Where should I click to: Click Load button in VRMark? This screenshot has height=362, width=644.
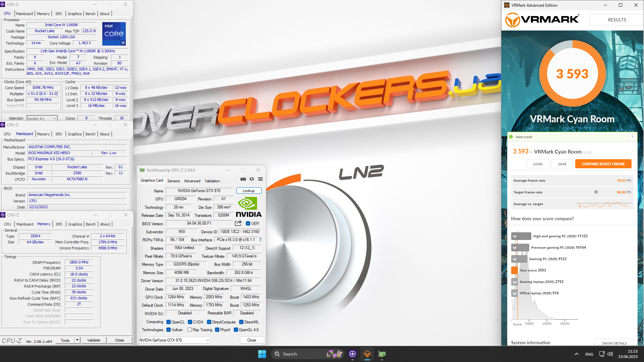click(538, 164)
